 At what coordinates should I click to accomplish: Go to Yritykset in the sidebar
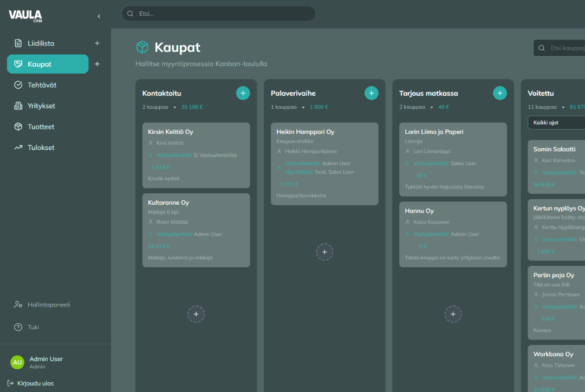41,106
